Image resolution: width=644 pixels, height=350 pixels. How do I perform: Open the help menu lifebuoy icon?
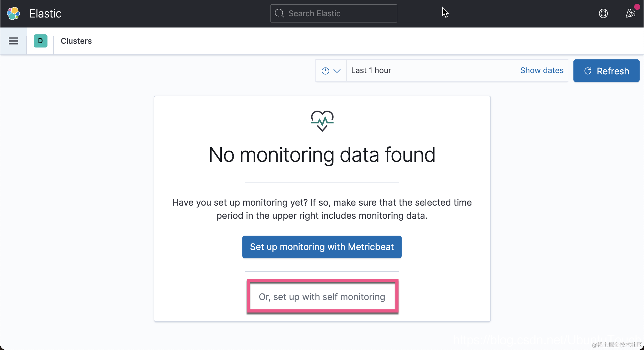(603, 13)
